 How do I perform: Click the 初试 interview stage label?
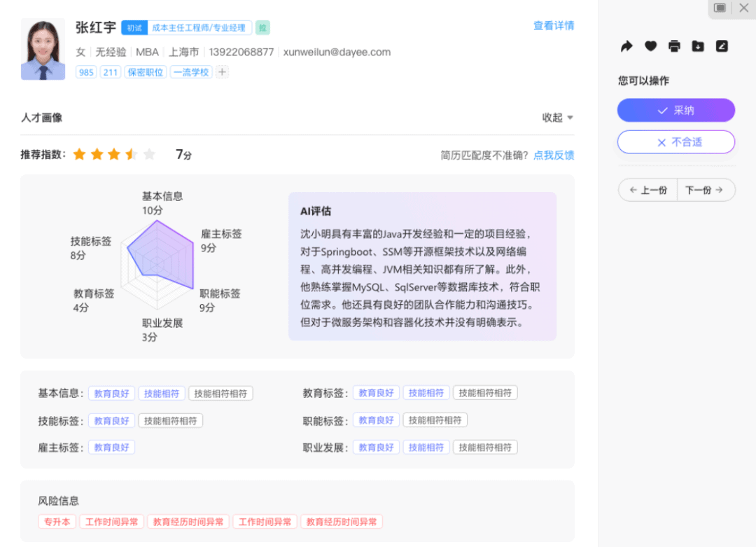(134, 28)
